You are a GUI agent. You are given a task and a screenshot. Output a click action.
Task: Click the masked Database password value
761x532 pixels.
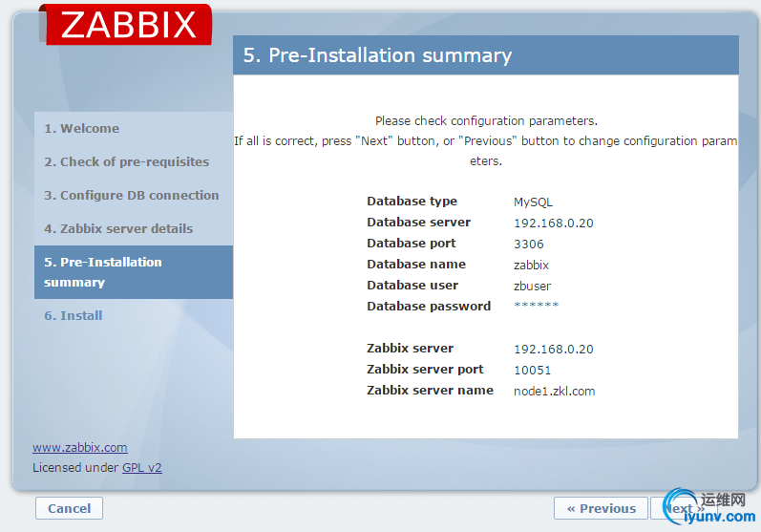pyautogui.click(x=537, y=306)
